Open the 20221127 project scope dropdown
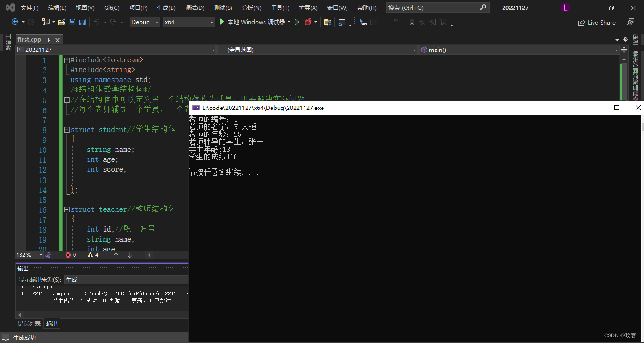The image size is (644, 343). (x=116, y=50)
